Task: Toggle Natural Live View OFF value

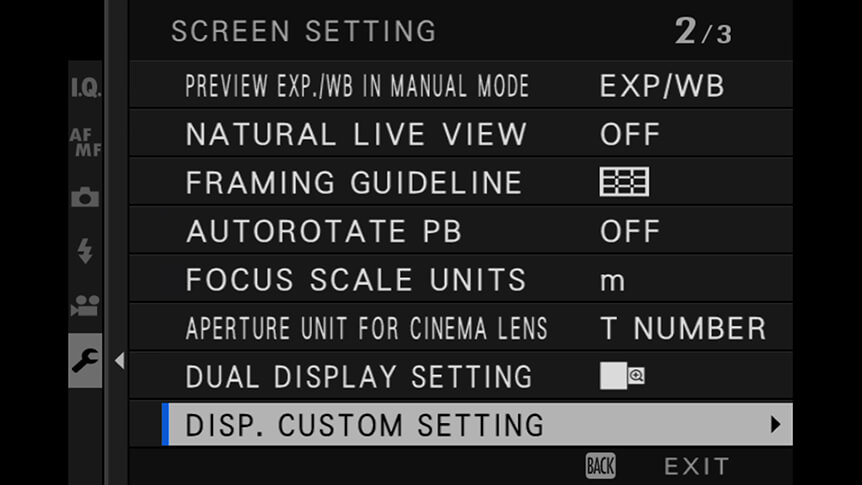Action: [x=630, y=135]
